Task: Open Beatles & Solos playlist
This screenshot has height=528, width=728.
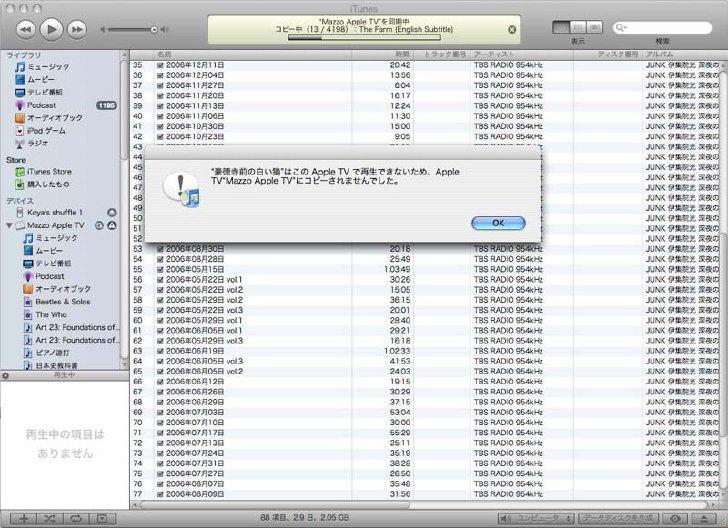Action: click(x=63, y=302)
